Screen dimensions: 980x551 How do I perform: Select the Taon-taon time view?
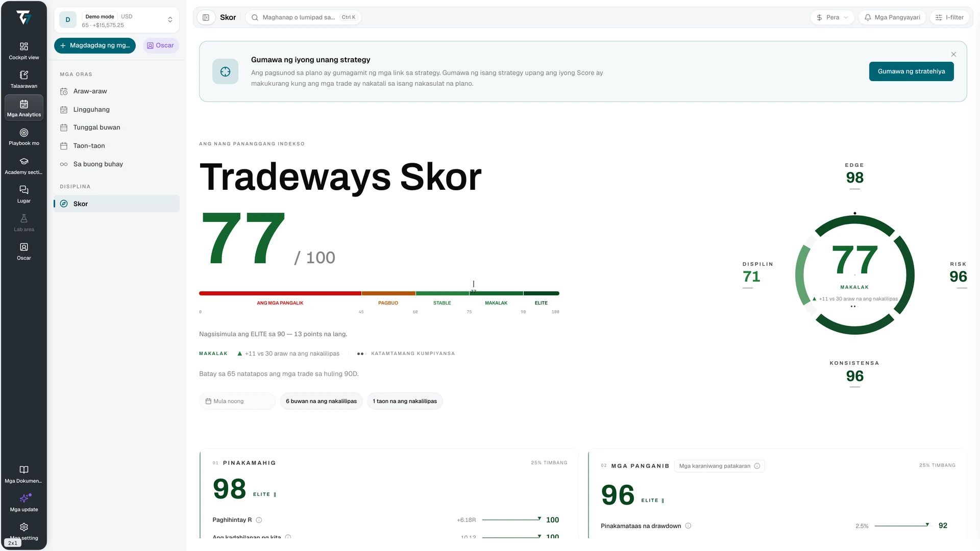point(116,146)
